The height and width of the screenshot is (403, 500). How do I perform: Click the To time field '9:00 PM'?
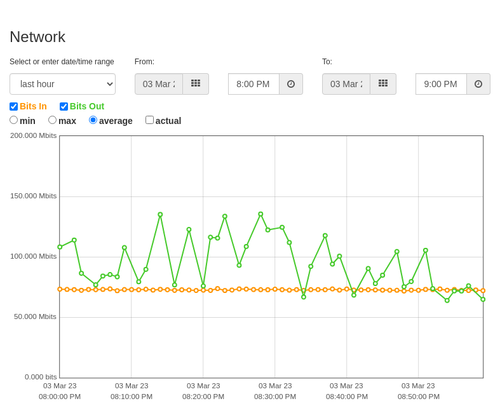point(441,84)
